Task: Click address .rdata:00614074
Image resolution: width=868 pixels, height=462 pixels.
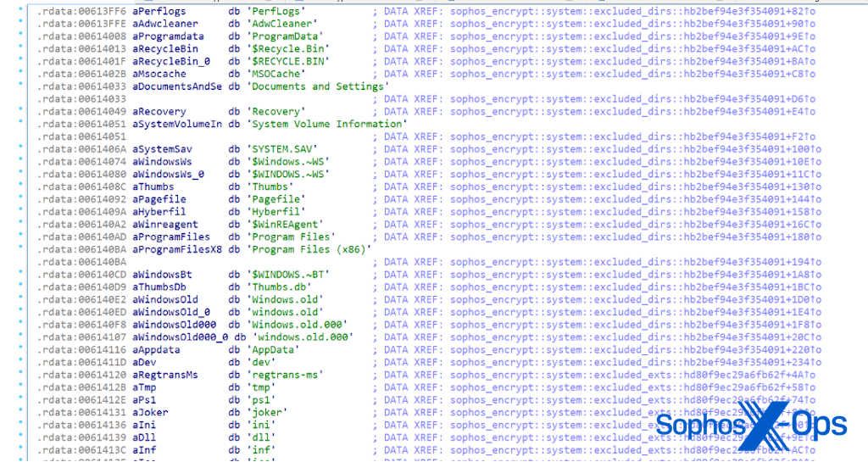Action: click(81, 162)
